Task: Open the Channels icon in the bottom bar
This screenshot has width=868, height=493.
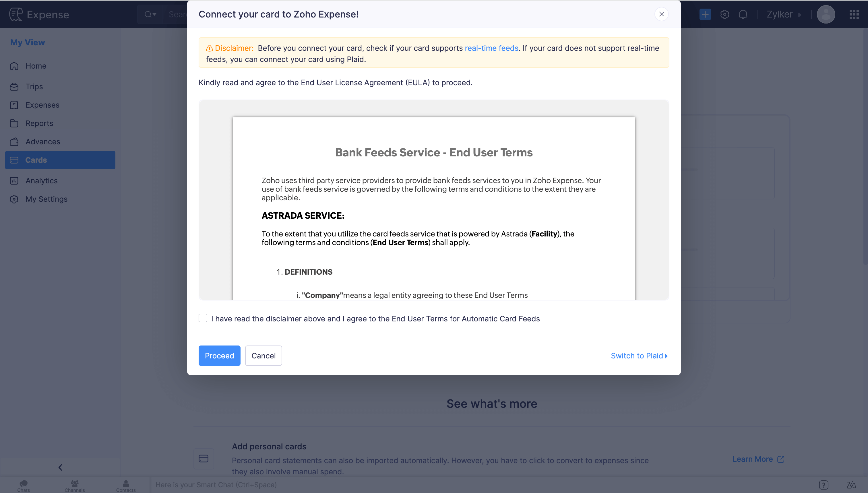Action: [x=75, y=485]
